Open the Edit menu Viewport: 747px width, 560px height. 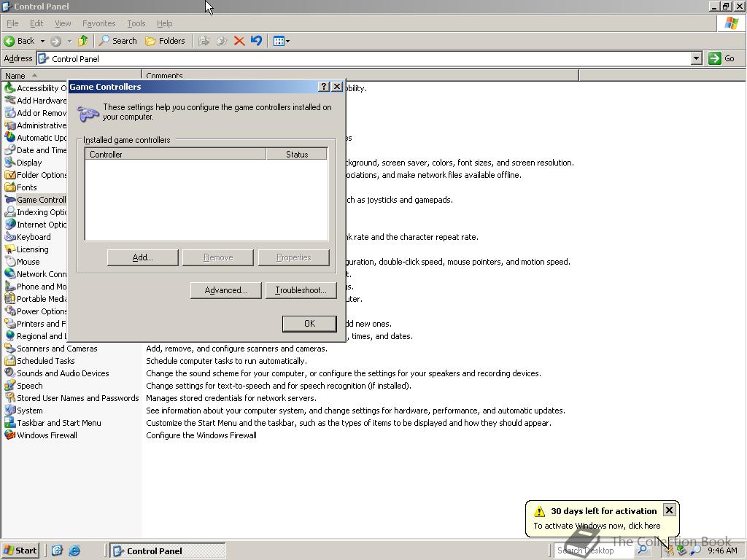tap(36, 23)
